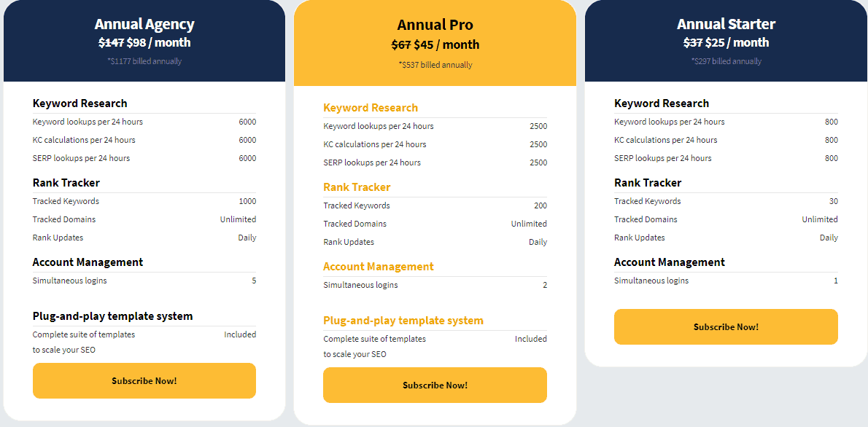Screen dimensions: 868x427
Task: Click the Annual Starter plan title
Action: pyautogui.click(x=726, y=24)
